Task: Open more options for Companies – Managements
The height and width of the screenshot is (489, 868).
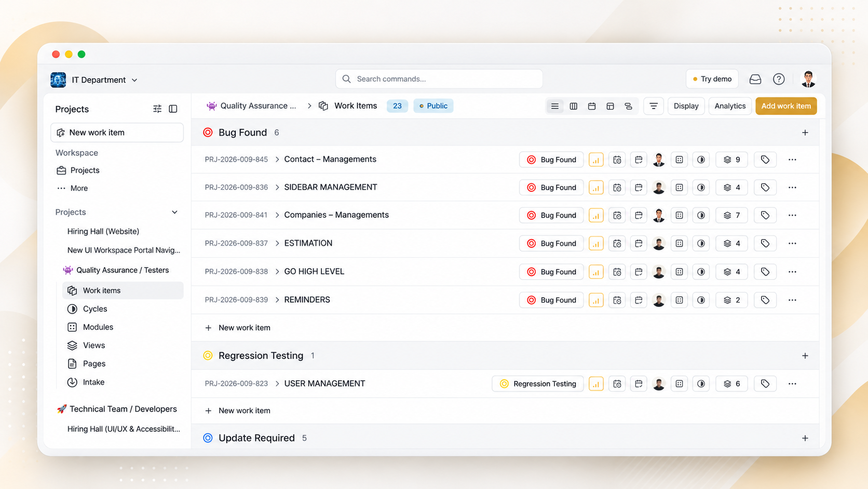Action: 792,215
